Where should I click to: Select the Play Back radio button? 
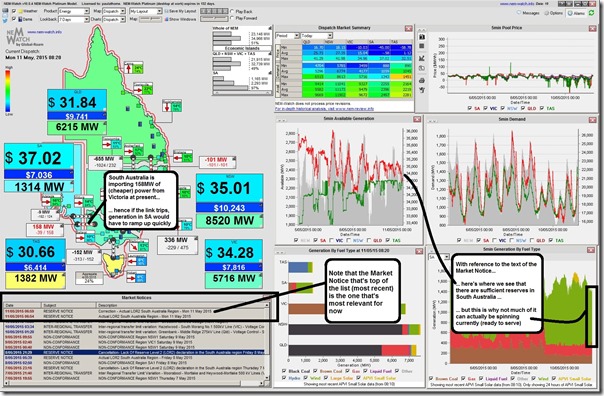coord(232,12)
